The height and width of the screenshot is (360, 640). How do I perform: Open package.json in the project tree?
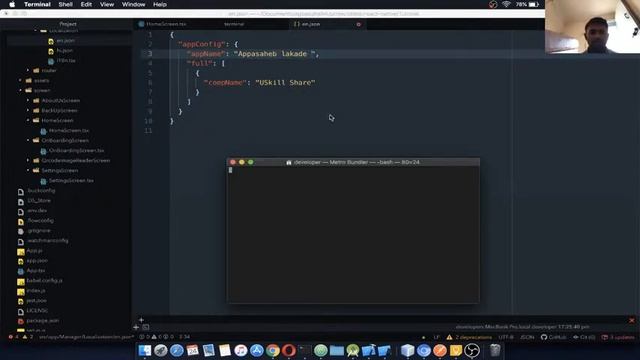coord(42,321)
